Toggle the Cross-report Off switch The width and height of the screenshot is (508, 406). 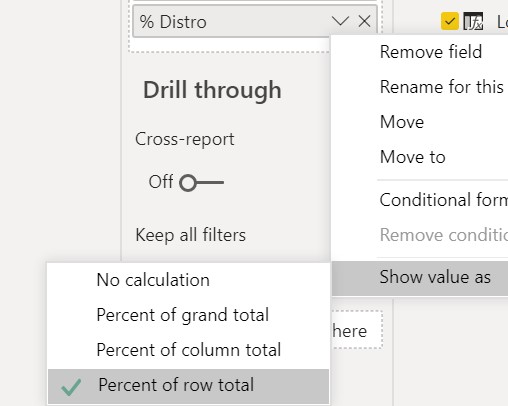[x=201, y=183]
